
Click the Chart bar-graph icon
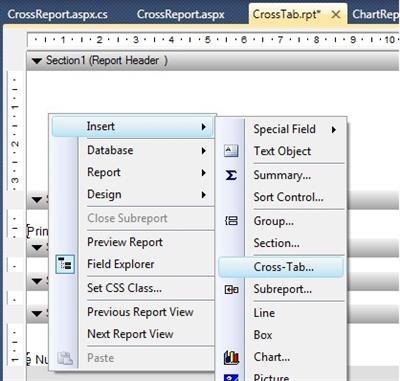coord(231,357)
